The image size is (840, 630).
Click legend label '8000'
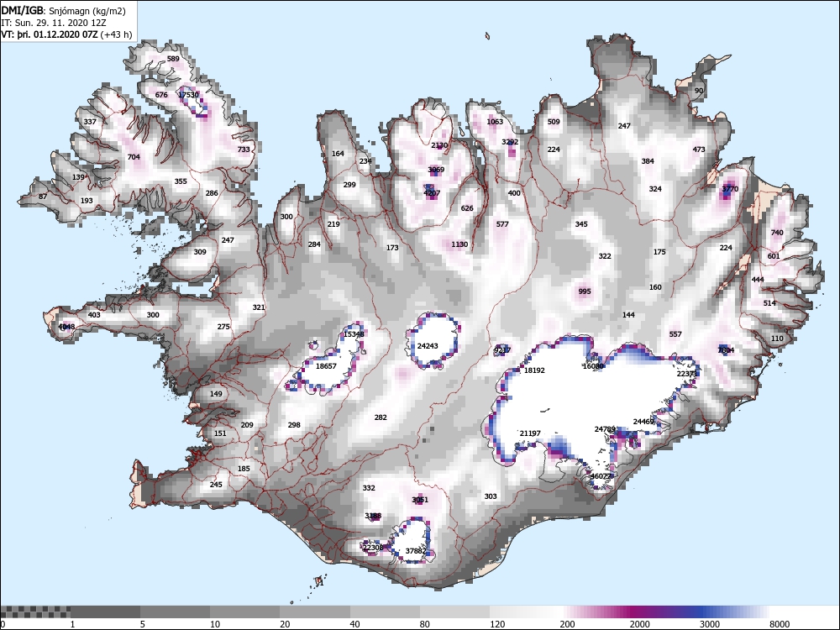[780, 624]
